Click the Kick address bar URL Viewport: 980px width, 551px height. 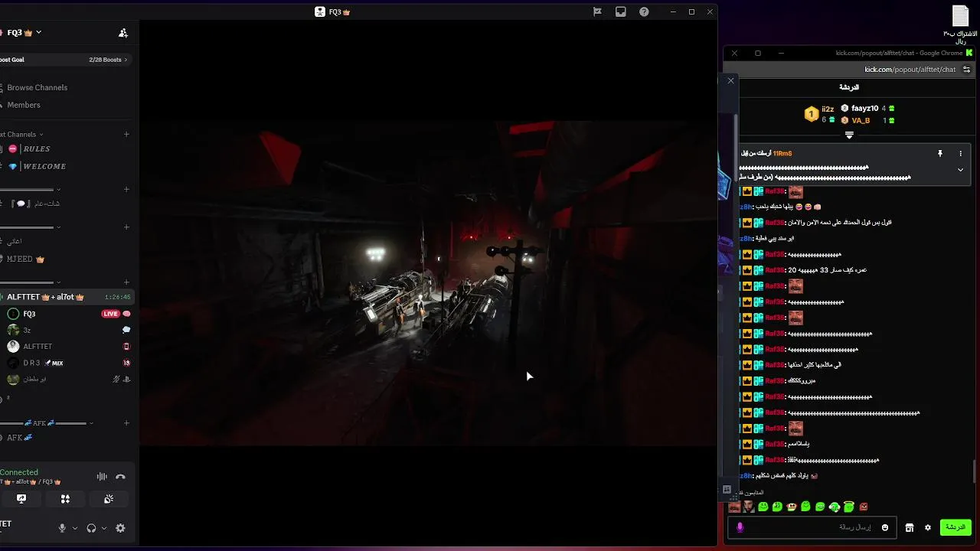910,69
